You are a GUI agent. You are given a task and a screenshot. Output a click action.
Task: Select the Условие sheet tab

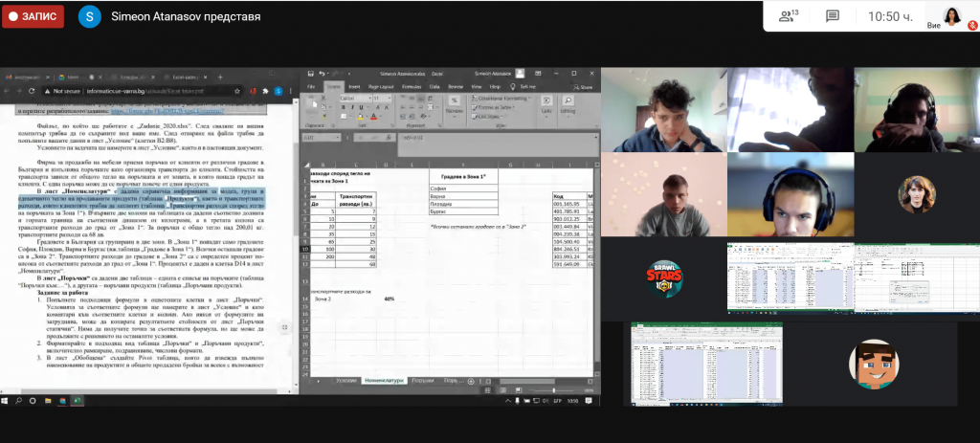tap(346, 381)
